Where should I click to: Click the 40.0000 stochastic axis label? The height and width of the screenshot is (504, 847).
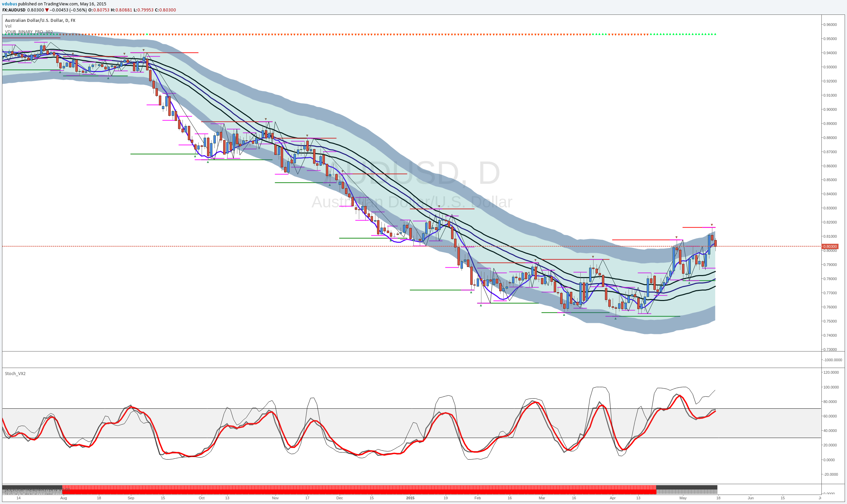831,431
